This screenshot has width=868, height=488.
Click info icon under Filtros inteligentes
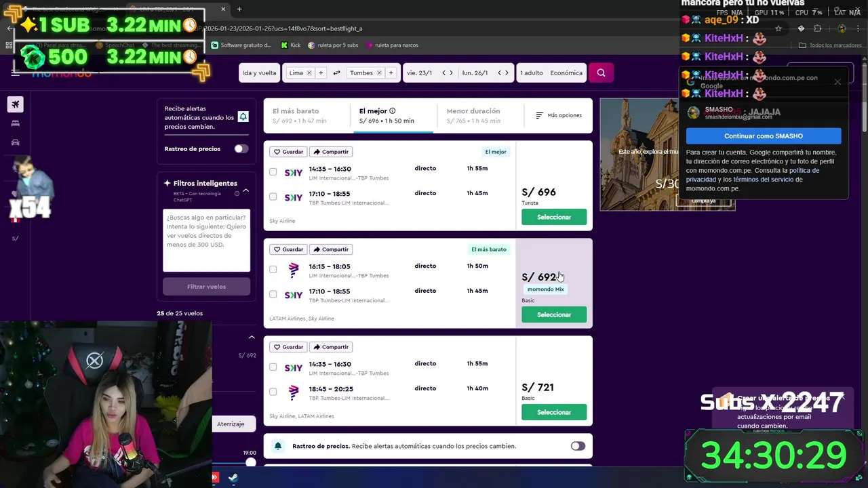click(x=237, y=194)
